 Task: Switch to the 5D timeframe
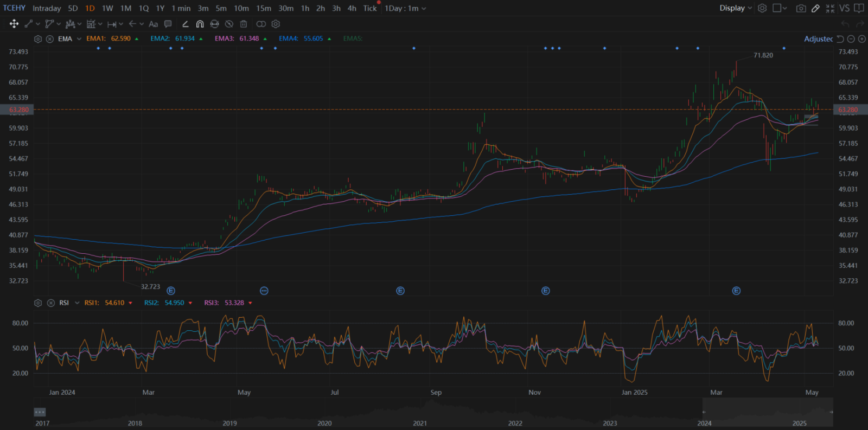(73, 8)
